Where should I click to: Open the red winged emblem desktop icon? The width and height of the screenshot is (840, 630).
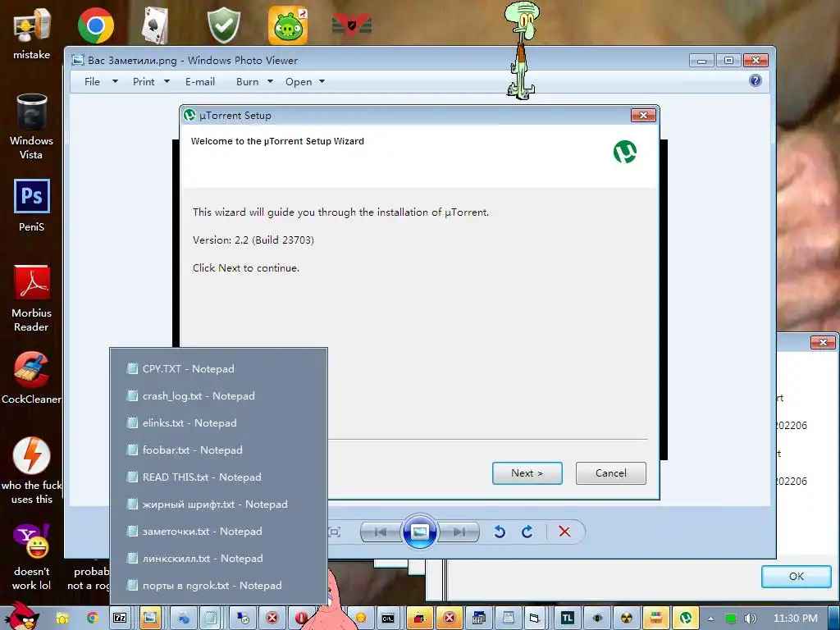click(351, 25)
